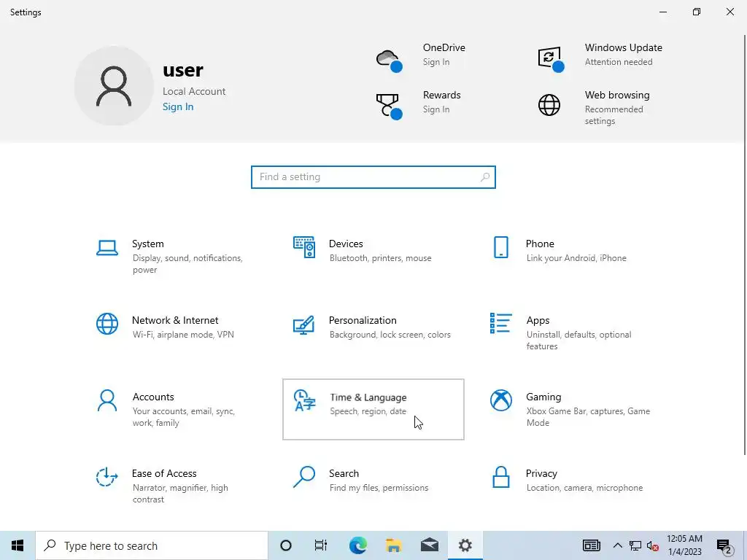
Task: Open the System settings label
Action: (147, 244)
